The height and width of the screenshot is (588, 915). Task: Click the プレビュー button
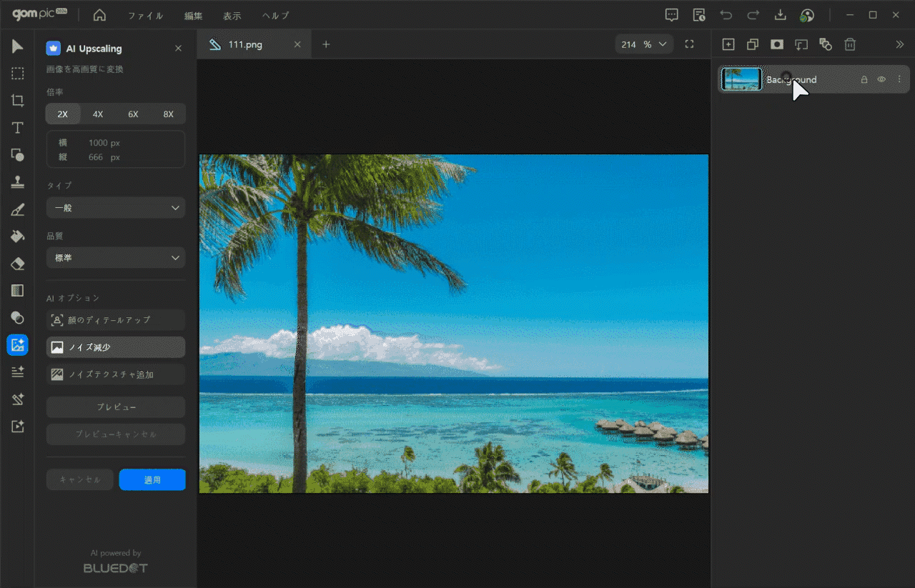pyautogui.click(x=116, y=407)
